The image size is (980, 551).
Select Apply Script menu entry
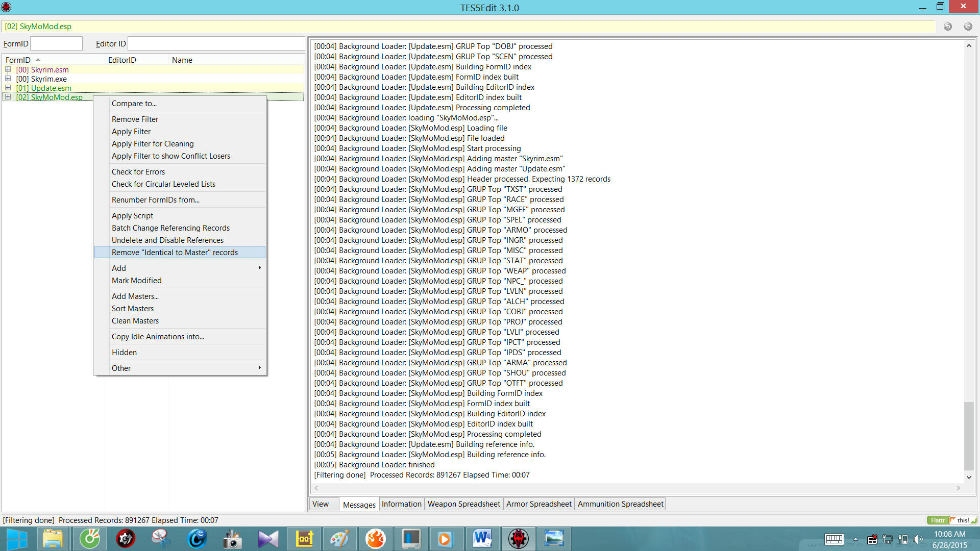[180, 215]
